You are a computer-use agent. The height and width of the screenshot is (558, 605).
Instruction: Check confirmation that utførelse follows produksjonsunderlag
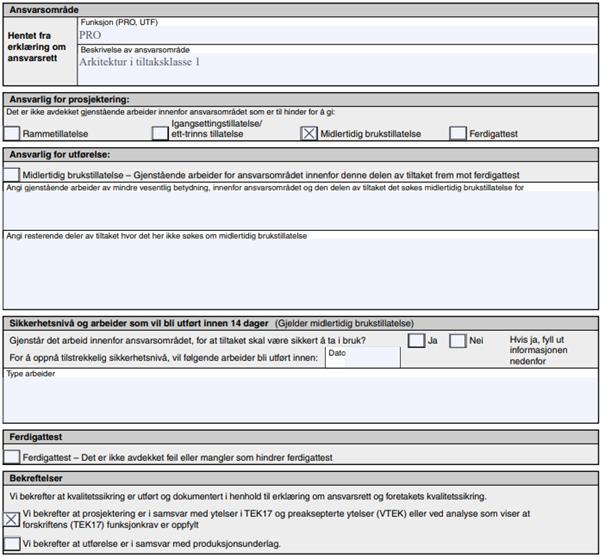(12, 543)
